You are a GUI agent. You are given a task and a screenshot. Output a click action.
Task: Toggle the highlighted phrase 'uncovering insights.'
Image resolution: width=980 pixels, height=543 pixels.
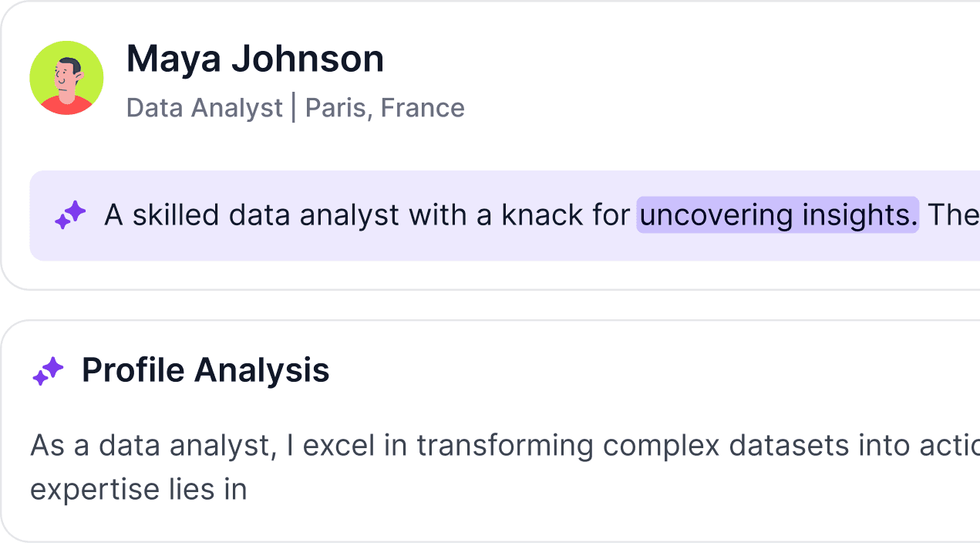(777, 215)
